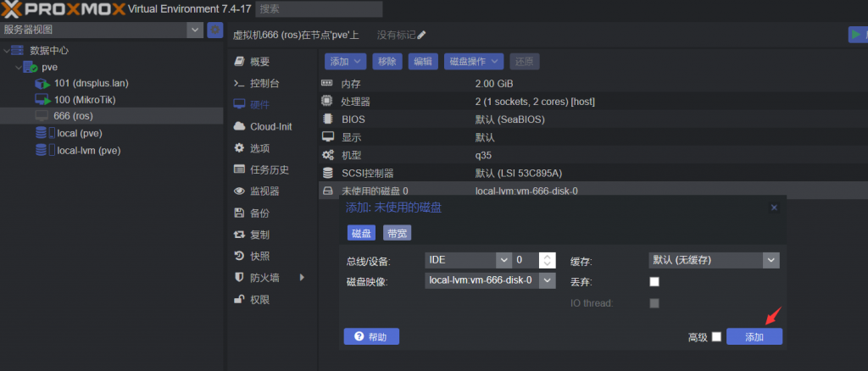Click the memory icon in hardware list
This screenshot has height=371, width=868.
(326, 84)
